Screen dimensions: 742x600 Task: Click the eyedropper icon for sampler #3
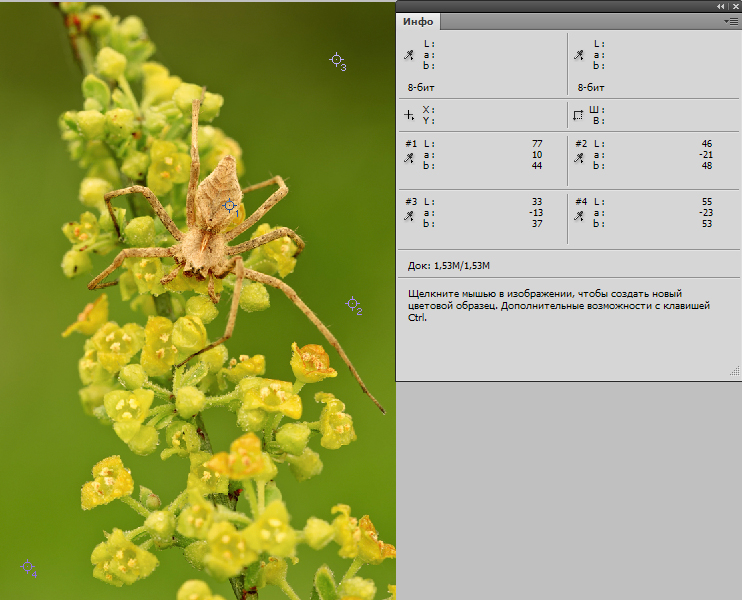[x=409, y=213]
